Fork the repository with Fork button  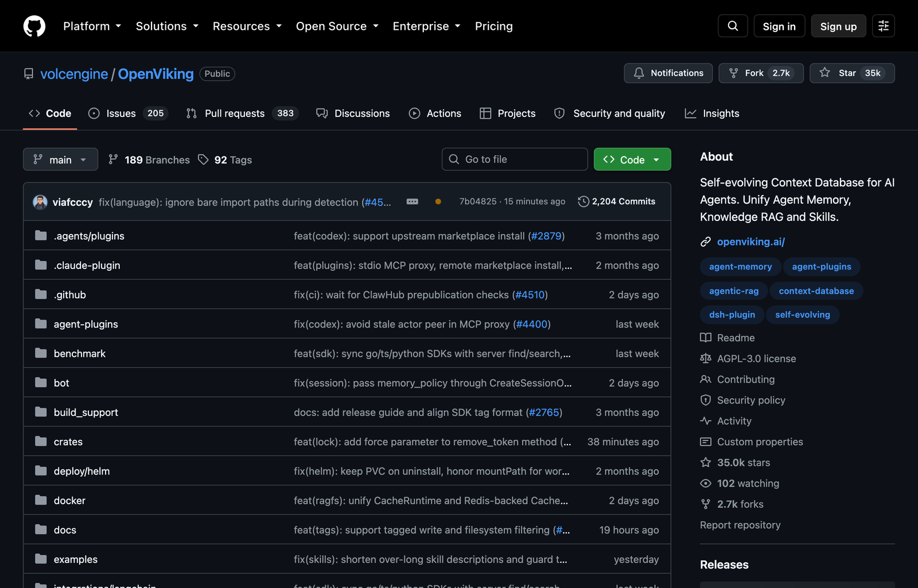[x=761, y=73]
